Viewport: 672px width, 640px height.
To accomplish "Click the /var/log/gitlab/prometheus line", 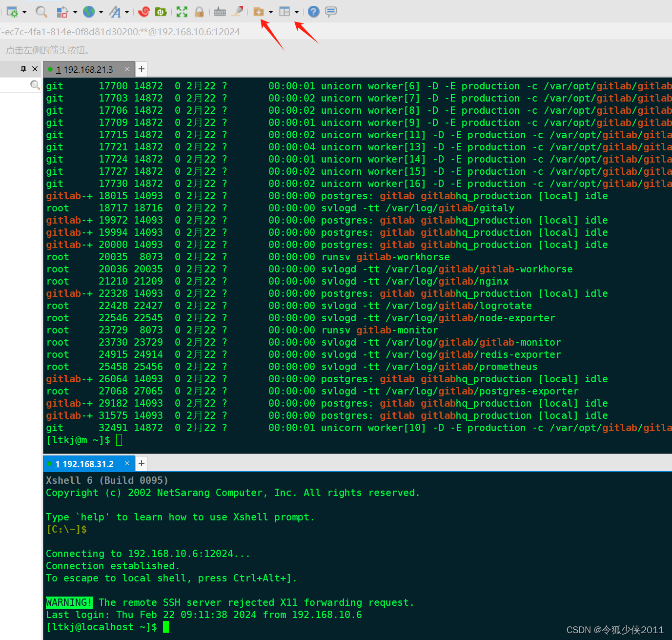I will pyautogui.click(x=292, y=367).
